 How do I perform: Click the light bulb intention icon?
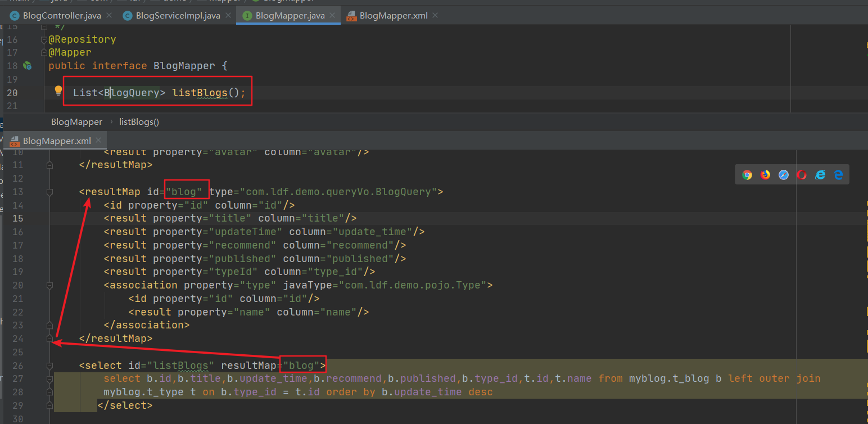point(58,91)
